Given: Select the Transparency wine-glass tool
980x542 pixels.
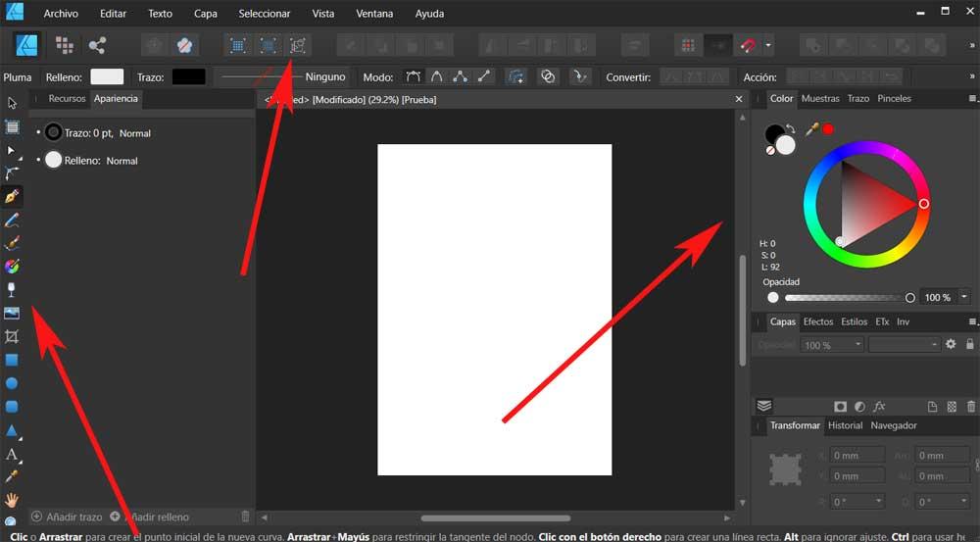Looking at the screenshot, I should [x=11, y=289].
